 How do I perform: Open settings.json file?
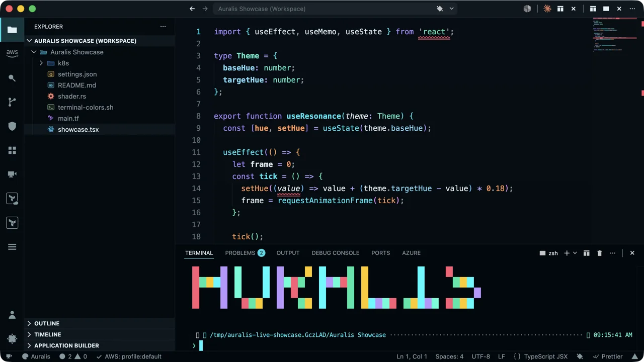[x=100, y=74]
